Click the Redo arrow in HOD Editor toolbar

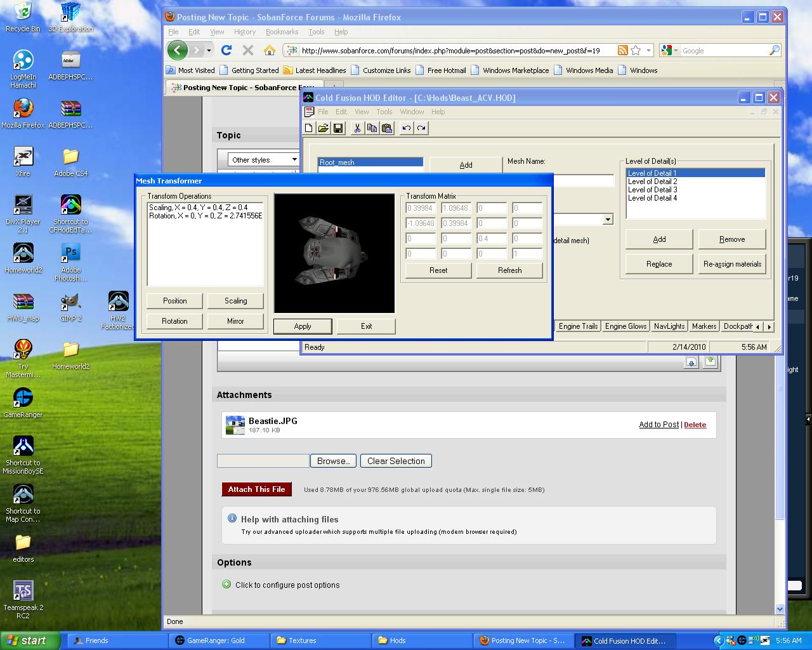coord(421,128)
